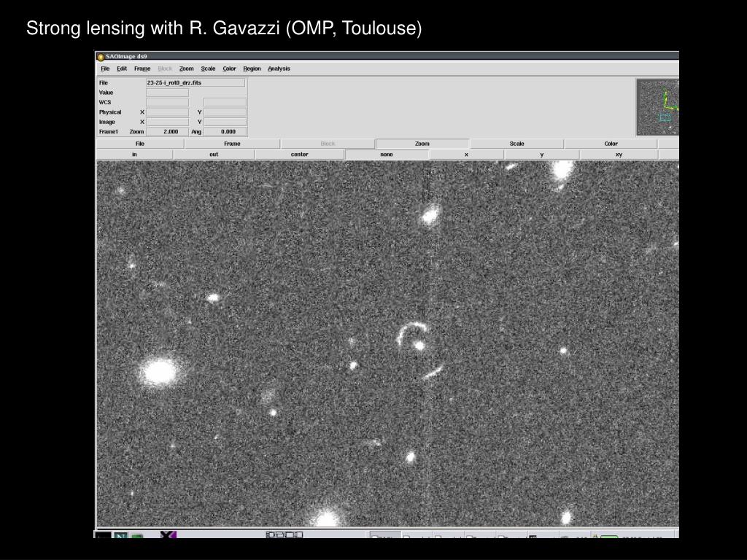Click the greyed-out Block menu

(165, 69)
